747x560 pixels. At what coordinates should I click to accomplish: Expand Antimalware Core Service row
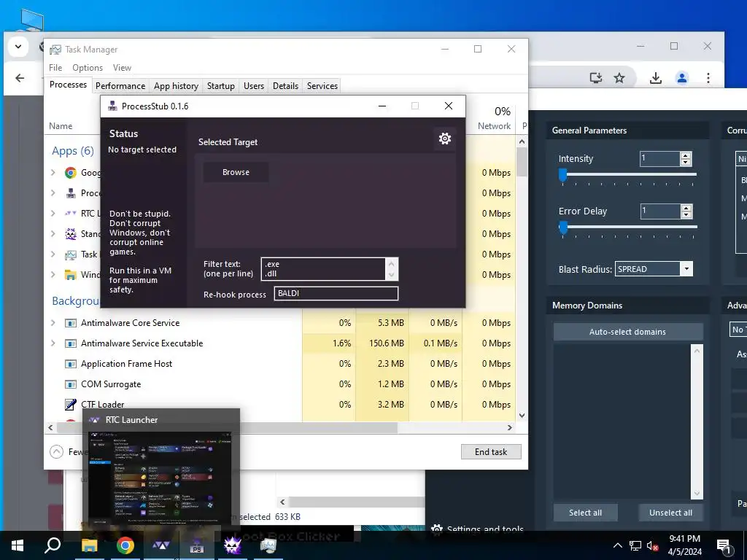(x=53, y=323)
